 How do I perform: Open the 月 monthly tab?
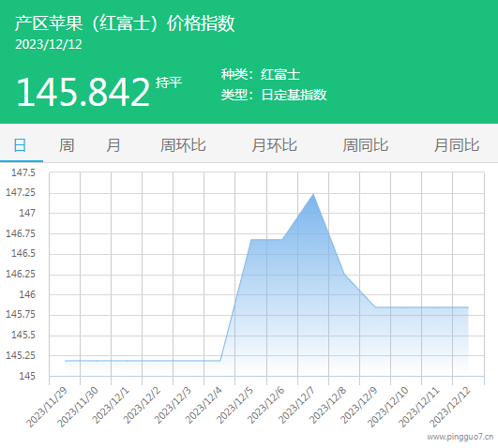click(x=113, y=145)
